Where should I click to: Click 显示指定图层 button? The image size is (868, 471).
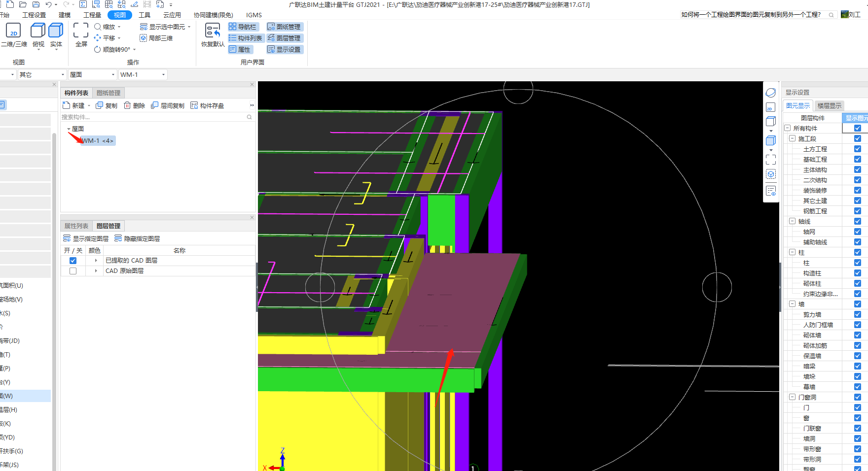pyautogui.click(x=86, y=238)
